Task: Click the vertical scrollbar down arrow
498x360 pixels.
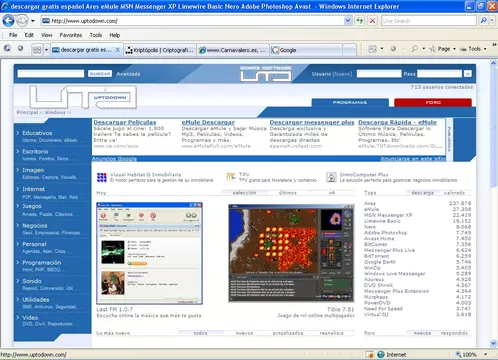Action: 493,343
